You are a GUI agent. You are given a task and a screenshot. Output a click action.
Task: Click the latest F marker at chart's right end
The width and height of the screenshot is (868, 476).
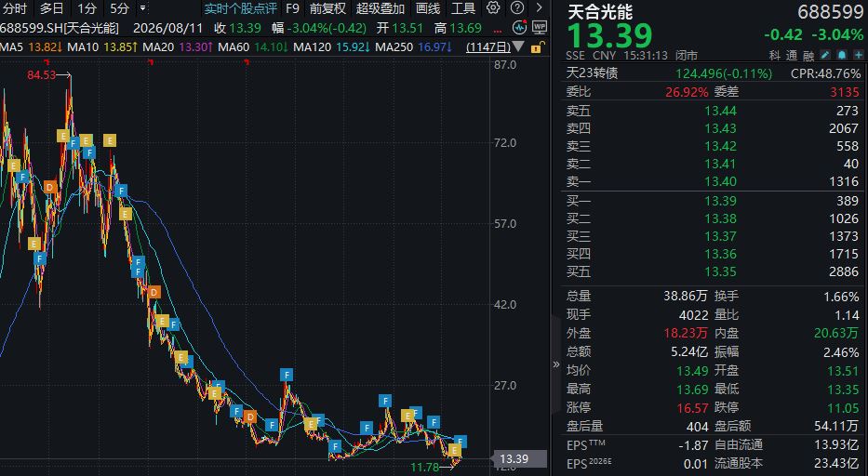pos(461,441)
